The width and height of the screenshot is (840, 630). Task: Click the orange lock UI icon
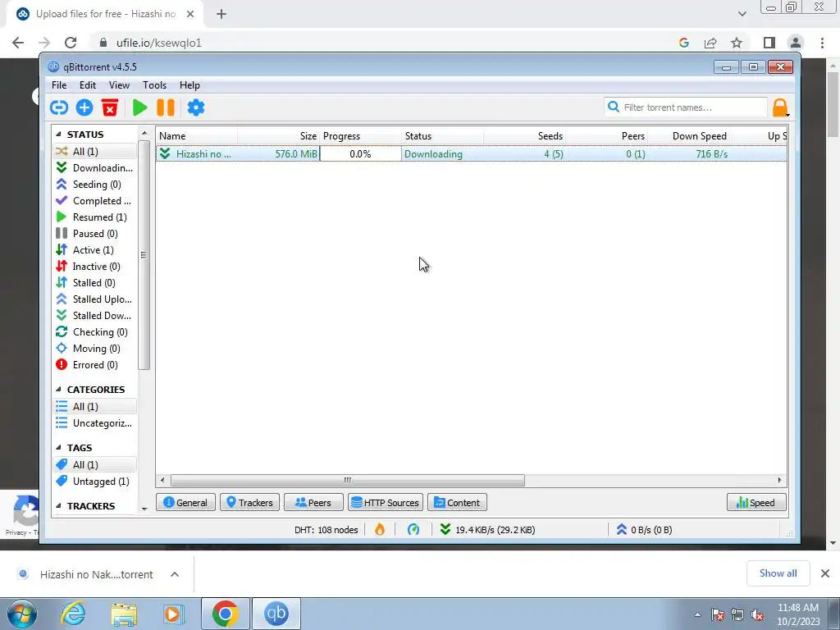(781, 107)
